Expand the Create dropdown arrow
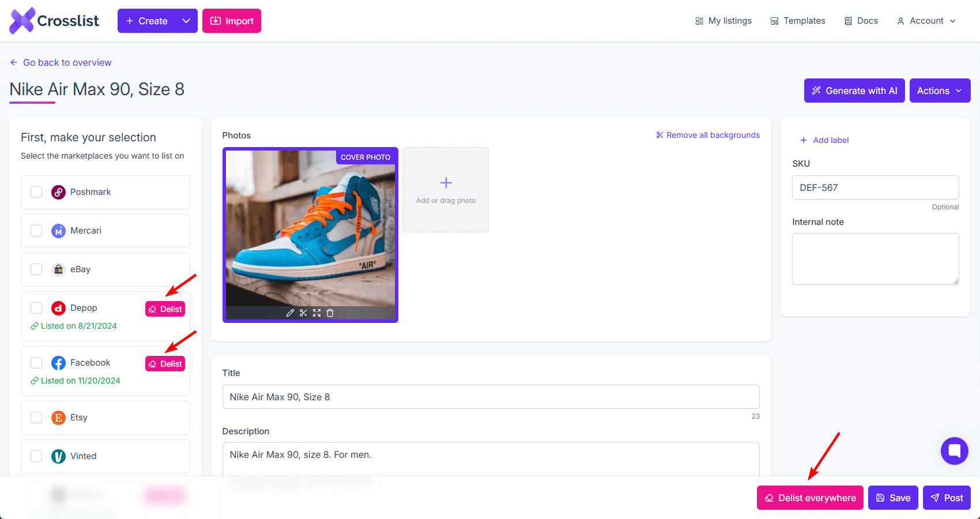This screenshot has width=980, height=519. tap(186, 21)
